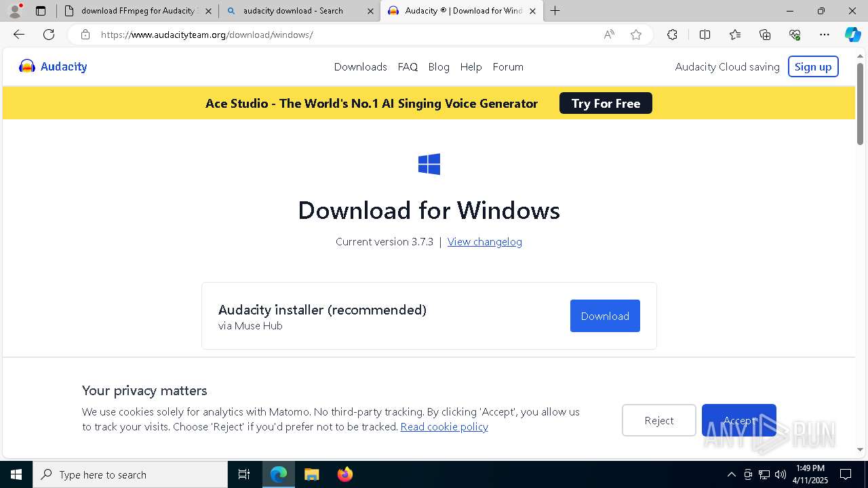Open Forum nav menu item

[x=508, y=66]
